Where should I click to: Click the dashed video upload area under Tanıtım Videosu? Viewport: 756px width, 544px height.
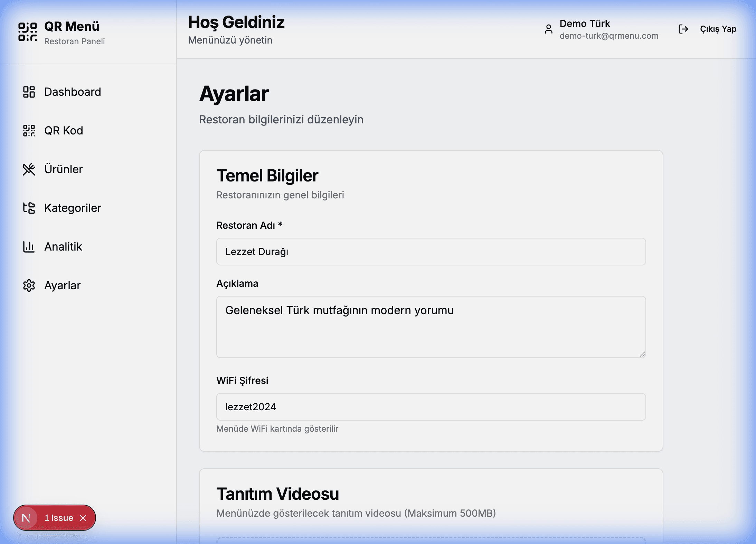[431, 541]
